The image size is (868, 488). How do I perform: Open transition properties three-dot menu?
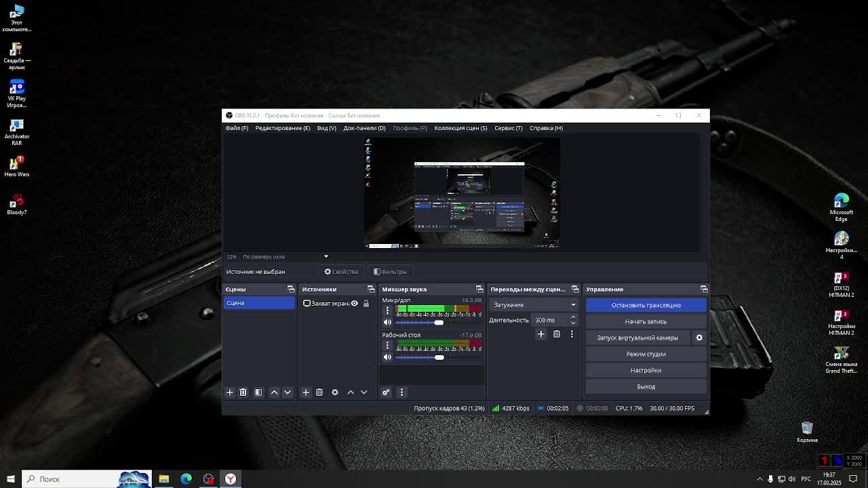572,333
